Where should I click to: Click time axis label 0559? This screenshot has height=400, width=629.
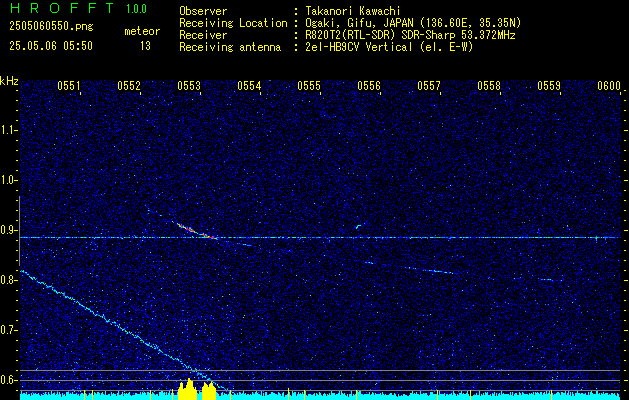tap(549, 85)
